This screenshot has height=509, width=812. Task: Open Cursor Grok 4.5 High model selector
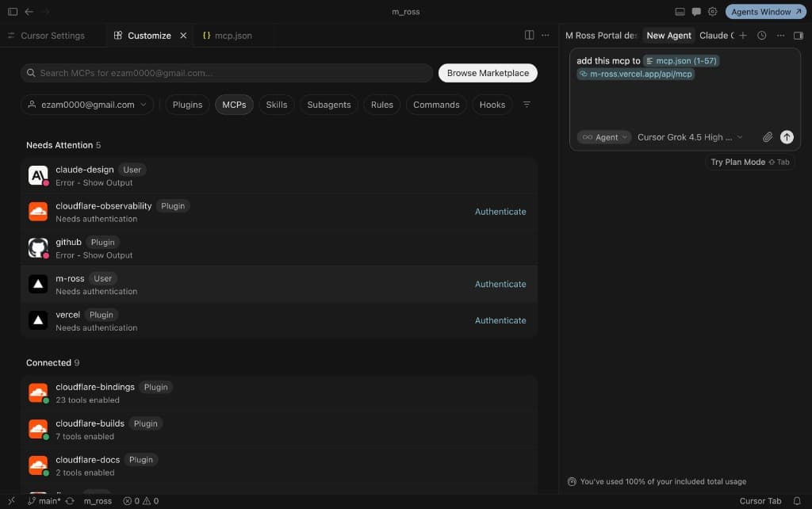coord(690,137)
